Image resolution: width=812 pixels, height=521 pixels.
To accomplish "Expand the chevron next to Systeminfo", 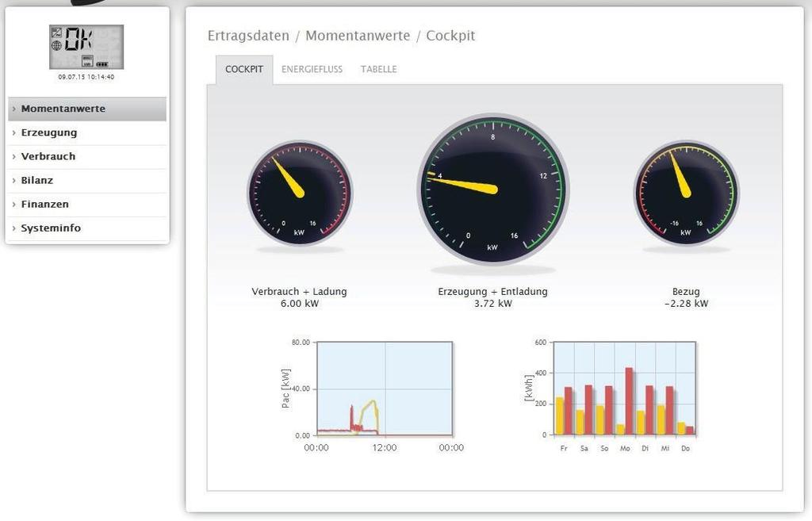I will point(14,228).
